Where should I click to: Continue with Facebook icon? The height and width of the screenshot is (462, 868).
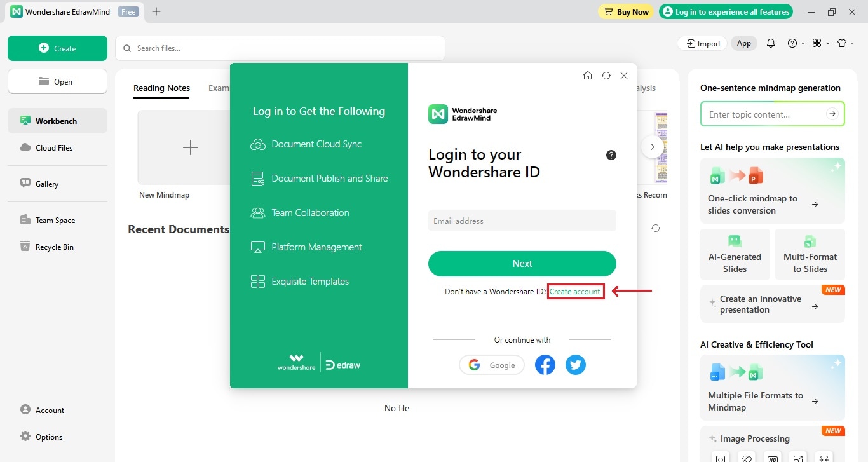pos(545,365)
